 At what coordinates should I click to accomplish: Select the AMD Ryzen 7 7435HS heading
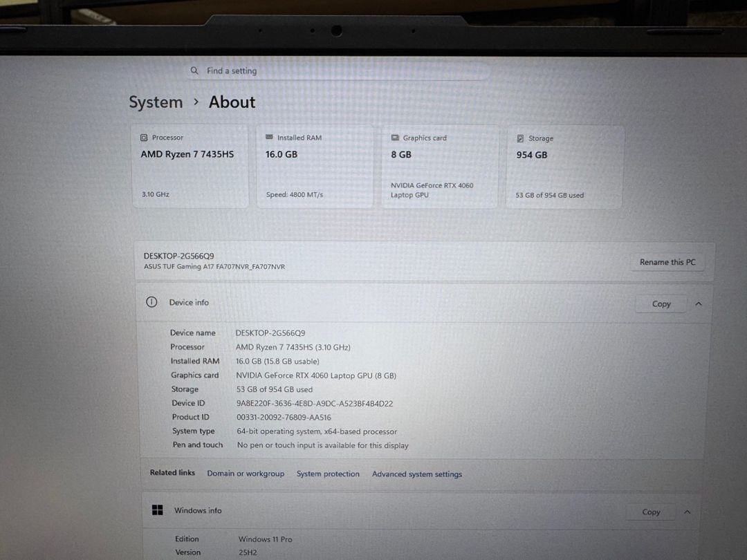(187, 154)
